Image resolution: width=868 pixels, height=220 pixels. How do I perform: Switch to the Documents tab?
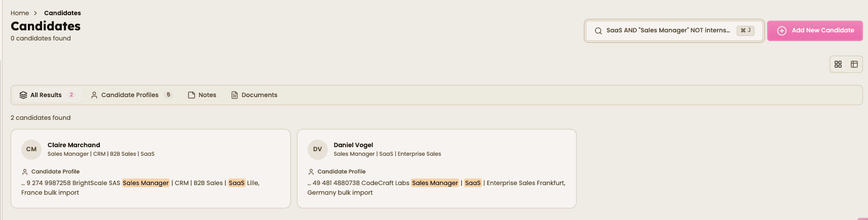[x=259, y=95]
